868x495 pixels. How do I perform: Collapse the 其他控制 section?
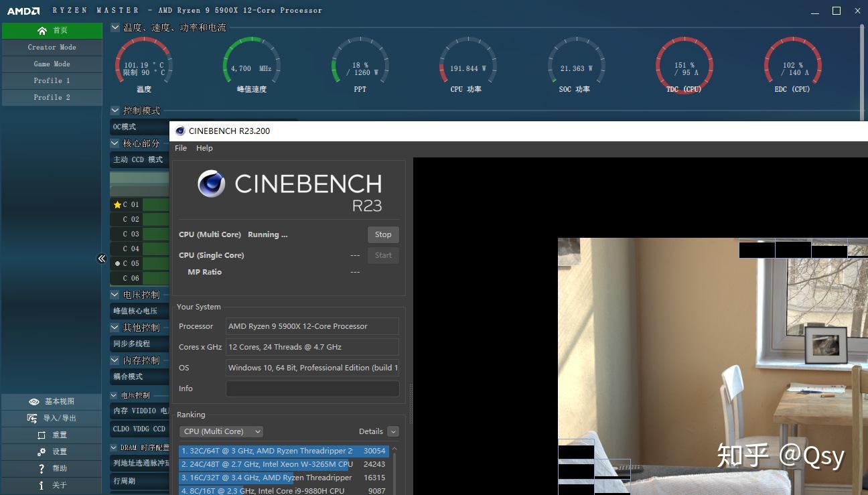pos(115,328)
